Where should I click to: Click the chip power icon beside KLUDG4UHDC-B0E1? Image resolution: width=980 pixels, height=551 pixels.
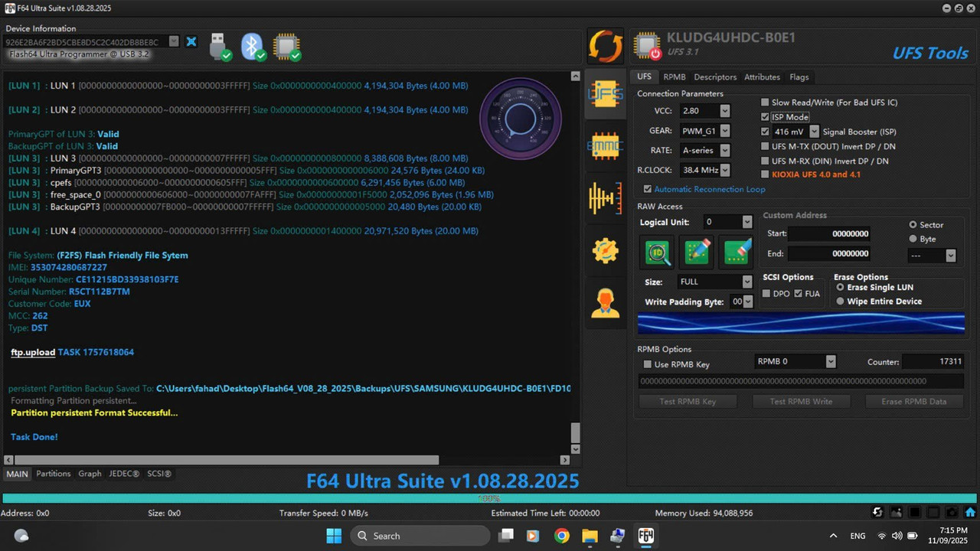click(x=648, y=46)
